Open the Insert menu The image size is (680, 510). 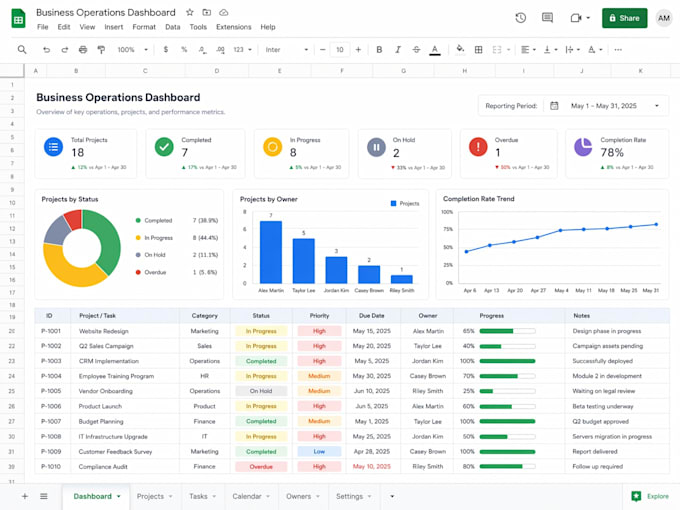[x=114, y=27]
